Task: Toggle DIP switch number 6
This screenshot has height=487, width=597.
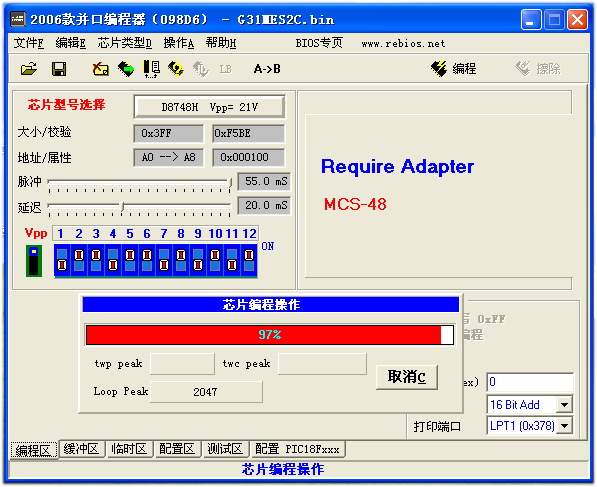Action: click(x=147, y=260)
